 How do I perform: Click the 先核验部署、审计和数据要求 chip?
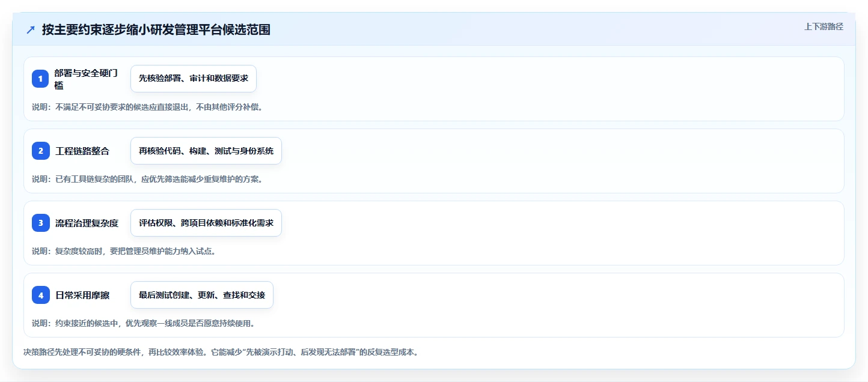coord(194,79)
